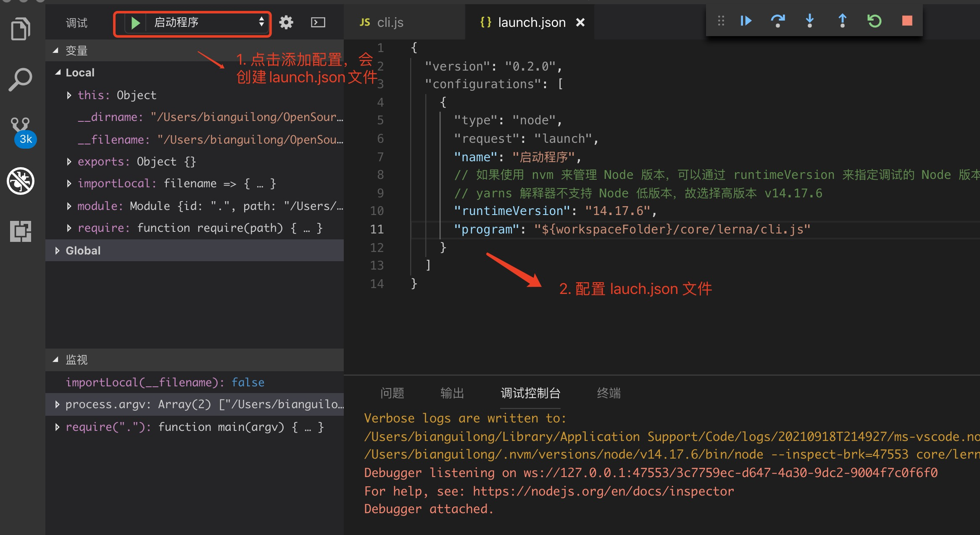Click the "name" key on line 7
The image size is (980, 535).
click(476, 157)
